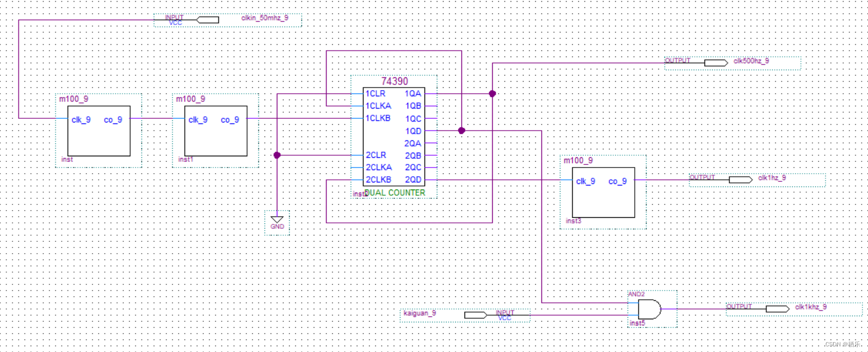Click the 1CLKA pin label

[378, 106]
